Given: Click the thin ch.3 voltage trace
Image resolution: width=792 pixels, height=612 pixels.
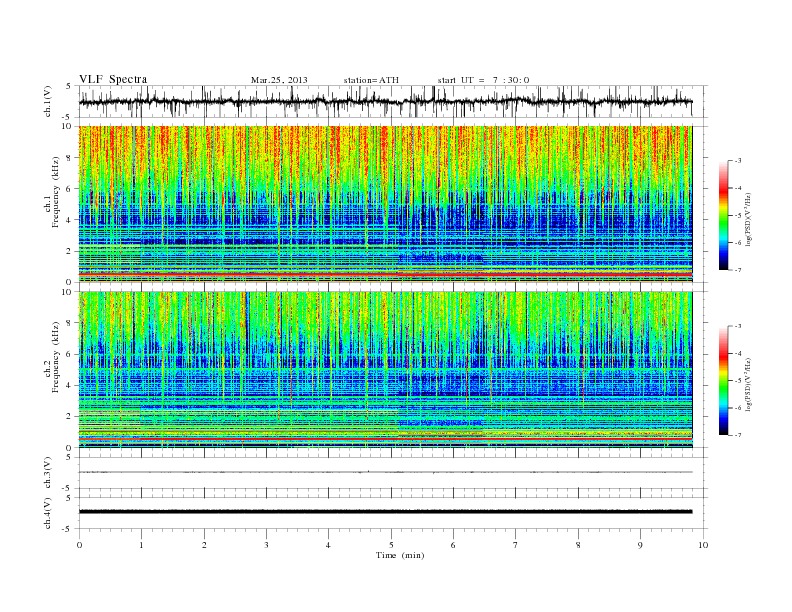Looking at the screenshot, I should tap(385, 472).
